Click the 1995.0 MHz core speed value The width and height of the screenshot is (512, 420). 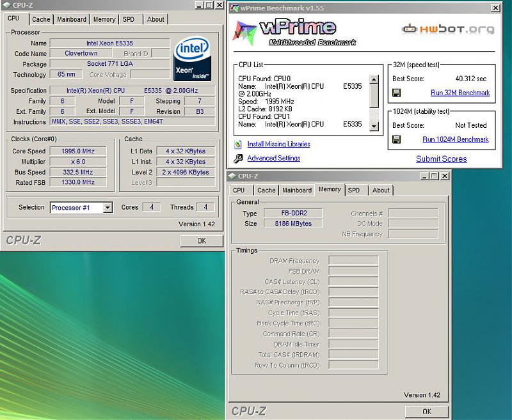pos(78,152)
